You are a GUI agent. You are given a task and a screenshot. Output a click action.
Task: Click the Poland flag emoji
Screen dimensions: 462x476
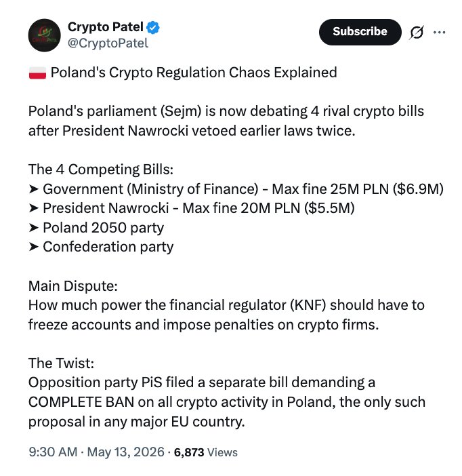click(38, 73)
